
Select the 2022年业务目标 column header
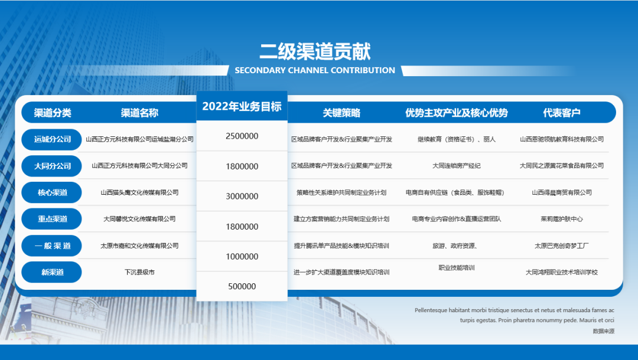[242, 107]
